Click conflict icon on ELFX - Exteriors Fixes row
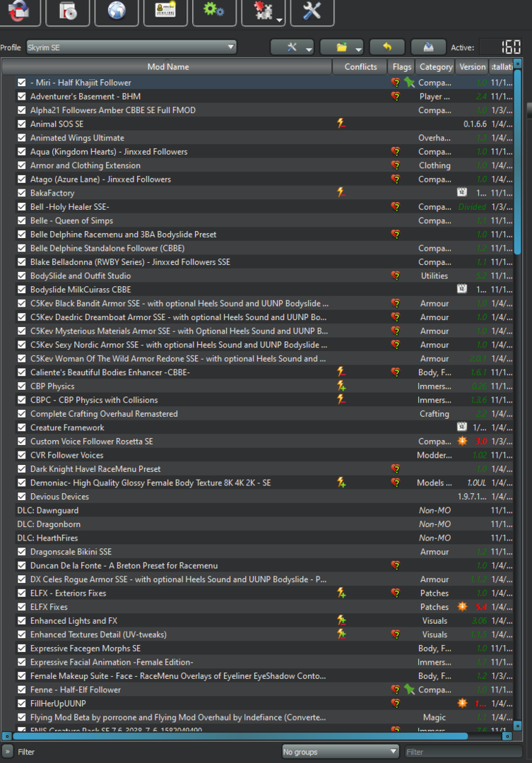Screen dimensions: 532x763 coord(341,593)
